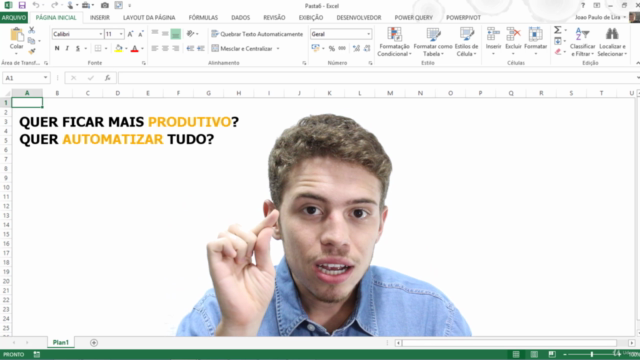Viewport: 640px width, 360px height.
Task: Toggle bottom vertical alignment
Action: click(176, 34)
